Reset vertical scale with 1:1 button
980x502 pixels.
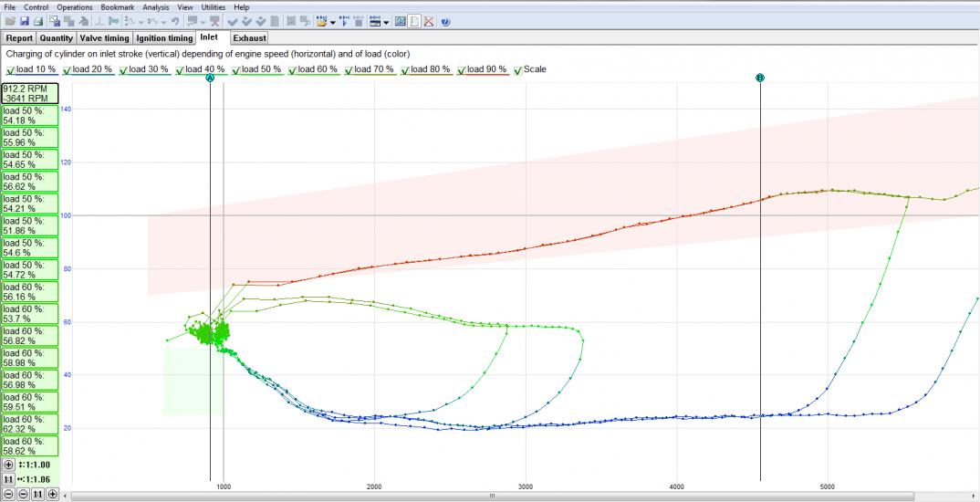pyautogui.click(x=9, y=479)
